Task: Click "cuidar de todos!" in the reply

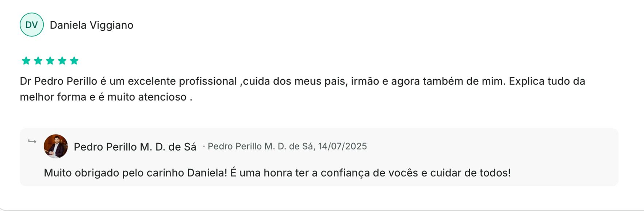Action: (470, 173)
